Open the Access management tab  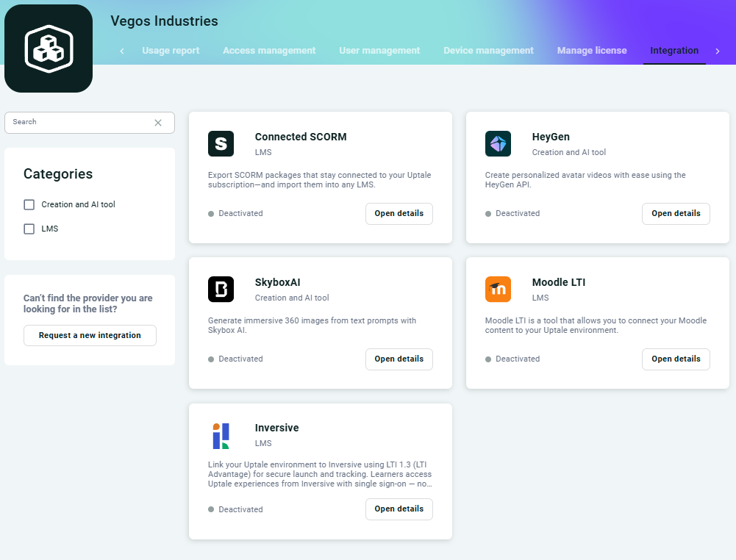point(269,51)
